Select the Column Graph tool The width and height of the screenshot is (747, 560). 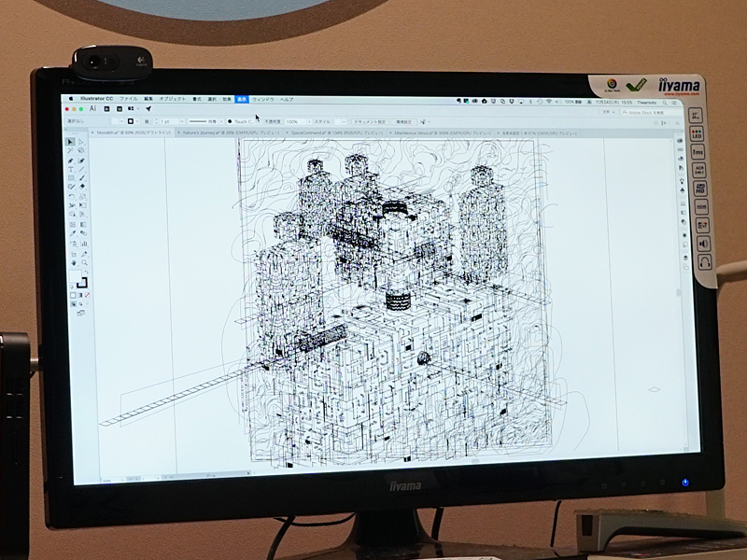pyautogui.click(x=84, y=244)
